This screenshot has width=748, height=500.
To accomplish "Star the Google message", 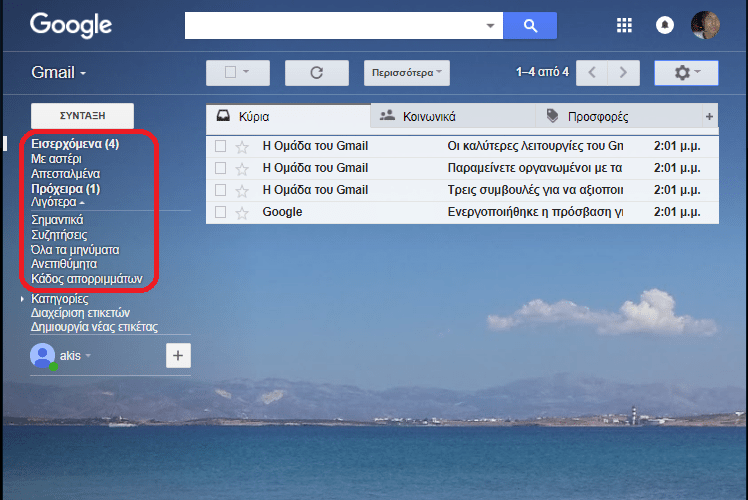I will click(x=242, y=213).
